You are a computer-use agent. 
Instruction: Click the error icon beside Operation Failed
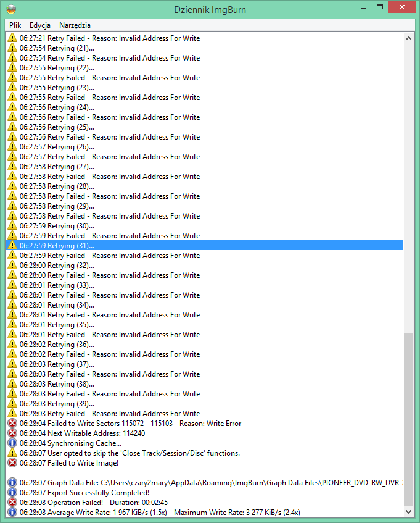pos(12,503)
